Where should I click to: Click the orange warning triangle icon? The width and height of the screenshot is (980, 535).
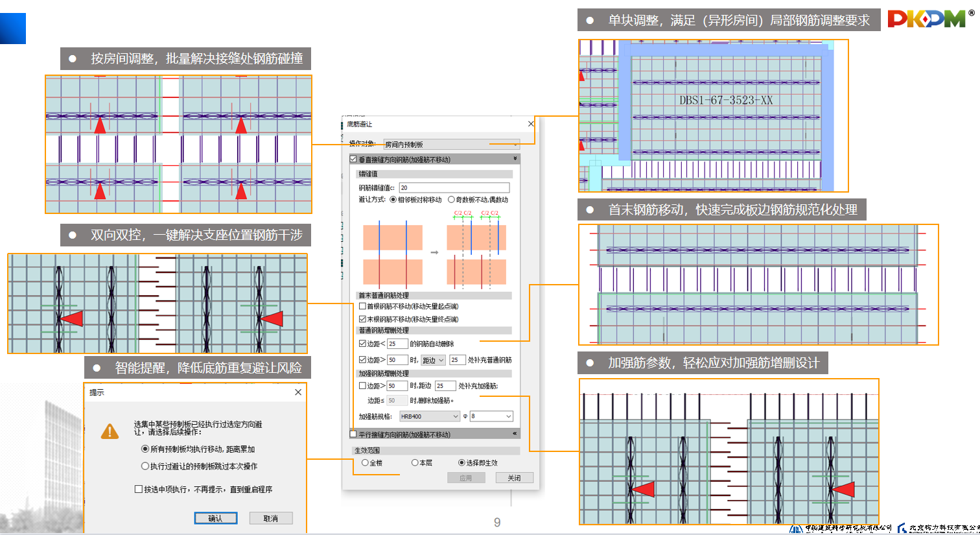click(x=110, y=431)
